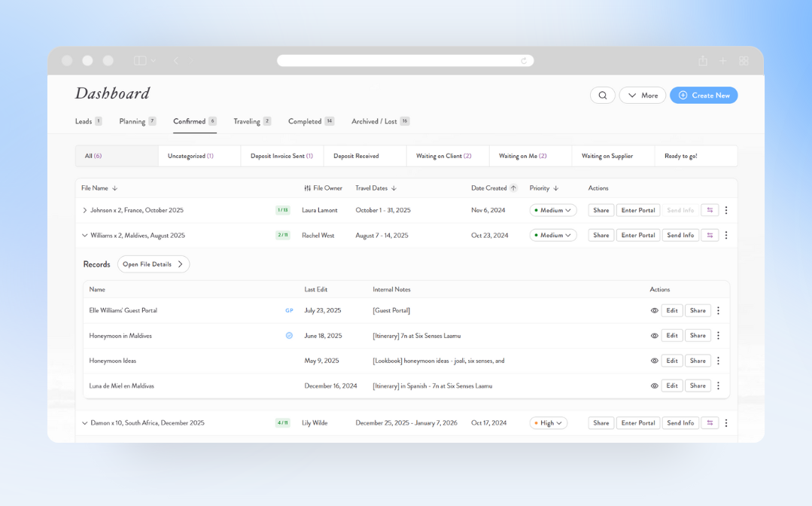Filter by Waiting on Supplier
The image size is (812, 506).
[x=613, y=156]
